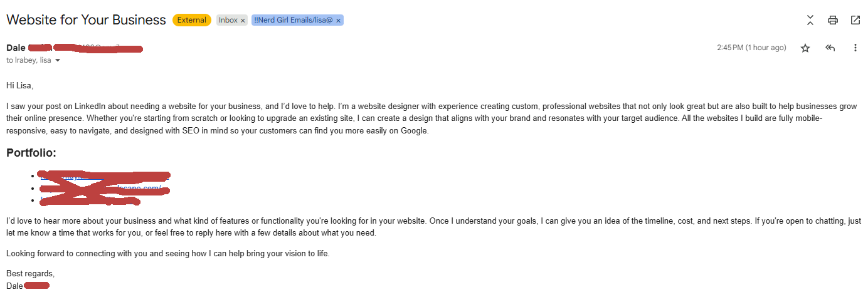Screen dimensions: 868x302
Task: Click the sender name Dale
Action: click(x=16, y=48)
